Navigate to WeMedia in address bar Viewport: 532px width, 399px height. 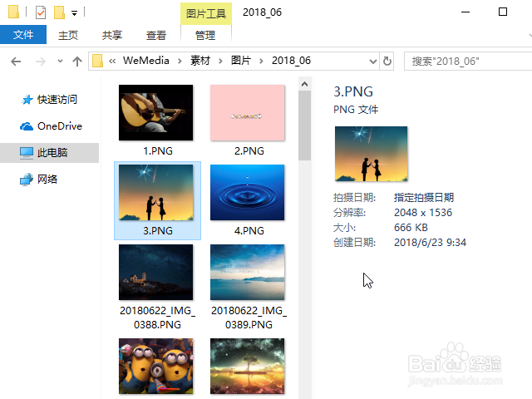point(146,61)
